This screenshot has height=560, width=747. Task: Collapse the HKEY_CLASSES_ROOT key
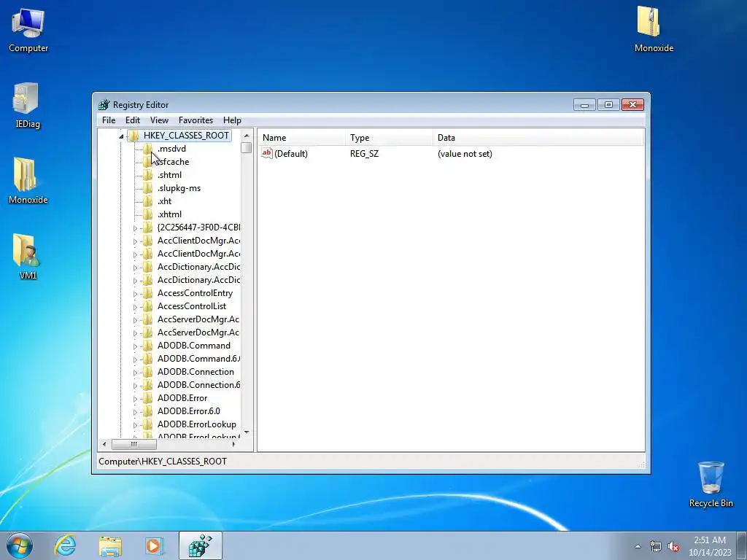[x=121, y=136]
